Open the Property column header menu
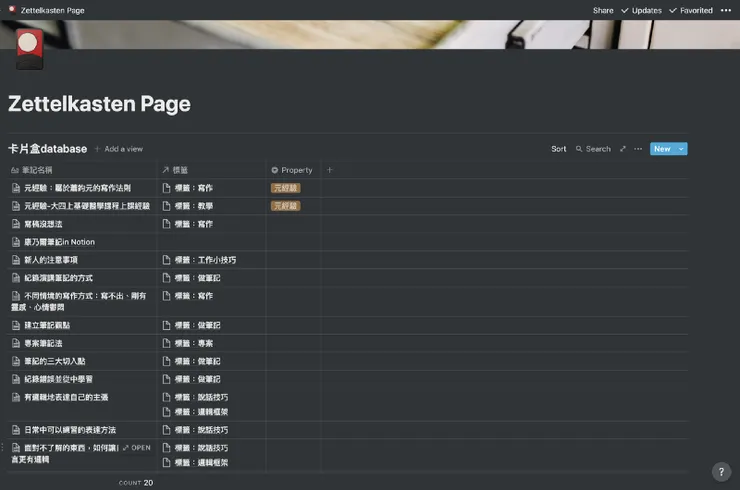Viewport: 740px width, 490px height. point(292,170)
